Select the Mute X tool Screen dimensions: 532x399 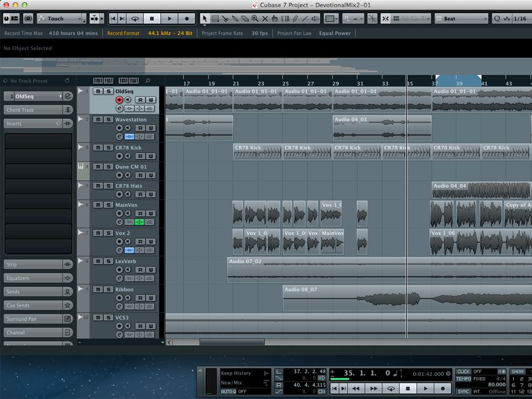[265, 18]
